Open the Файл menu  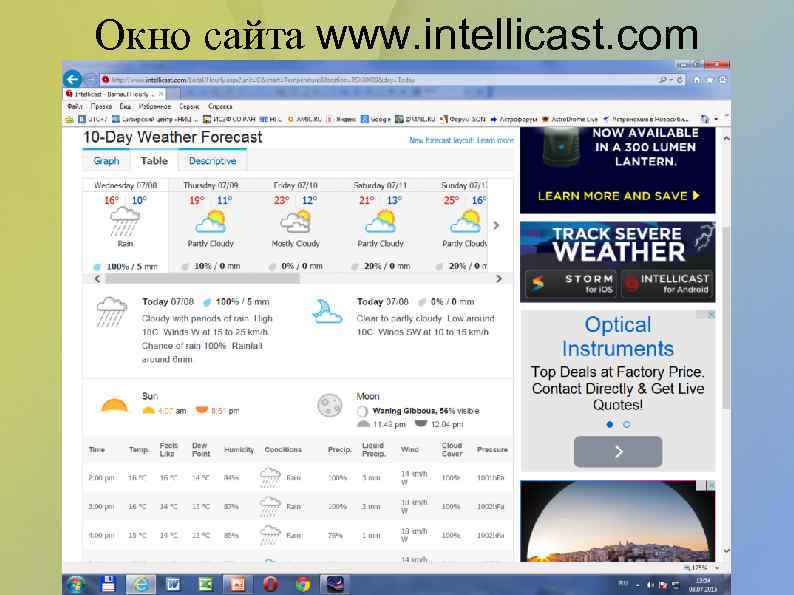[74, 106]
